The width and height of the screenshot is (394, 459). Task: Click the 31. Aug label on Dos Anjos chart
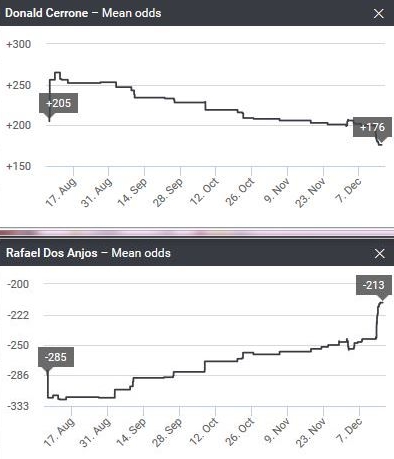pos(95,432)
